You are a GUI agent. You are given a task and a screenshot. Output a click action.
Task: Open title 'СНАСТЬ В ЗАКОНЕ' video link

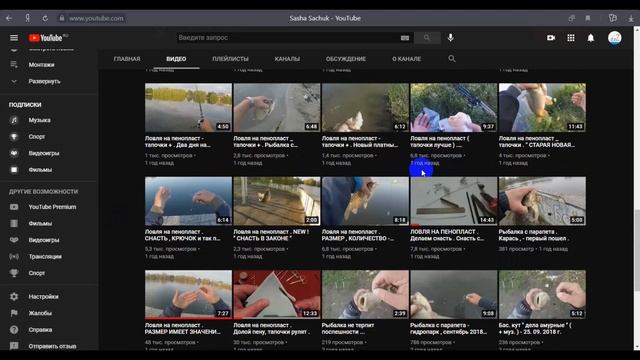tap(271, 235)
